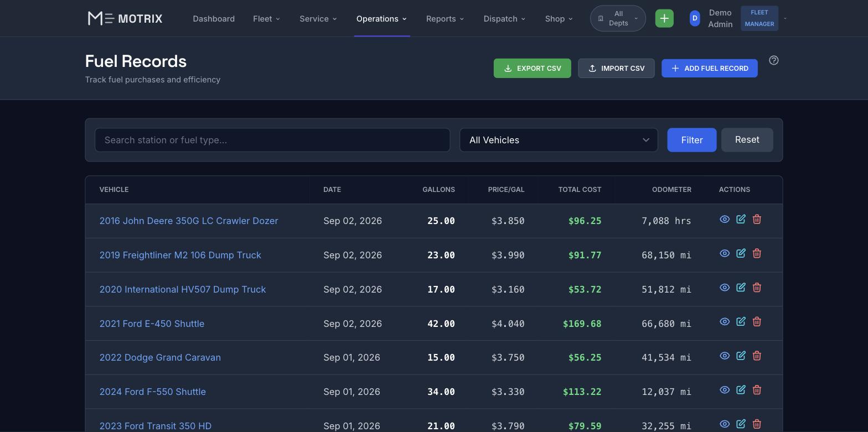Viewport: 868px width, 432px height.
Task: Click the Export CSV button
Action: click(533, 68)
